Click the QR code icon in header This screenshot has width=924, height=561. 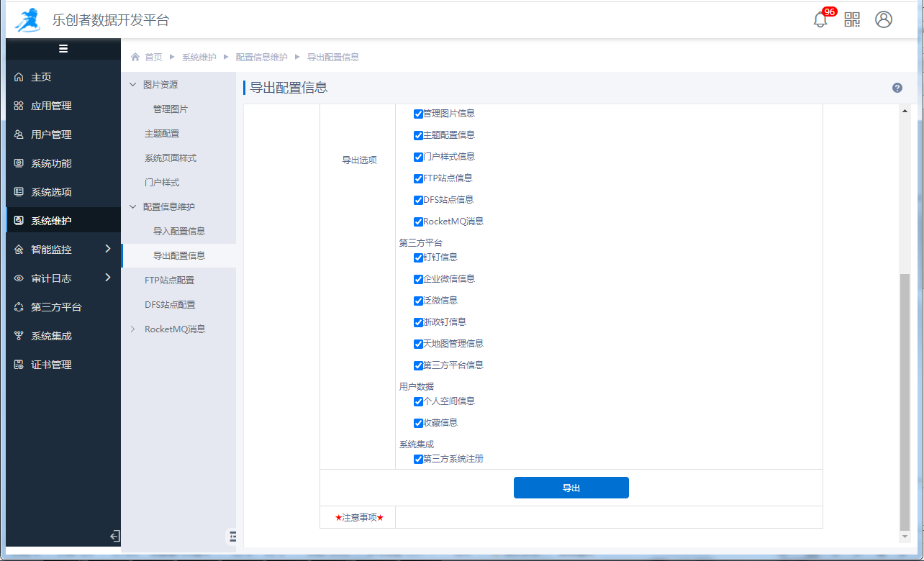click(x=852, y=19)
